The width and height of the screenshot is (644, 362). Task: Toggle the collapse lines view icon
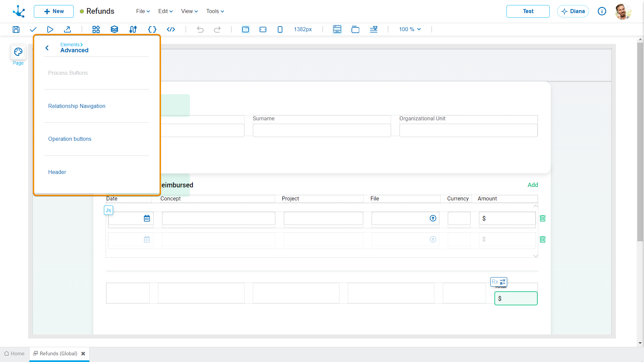click(374, 29)
